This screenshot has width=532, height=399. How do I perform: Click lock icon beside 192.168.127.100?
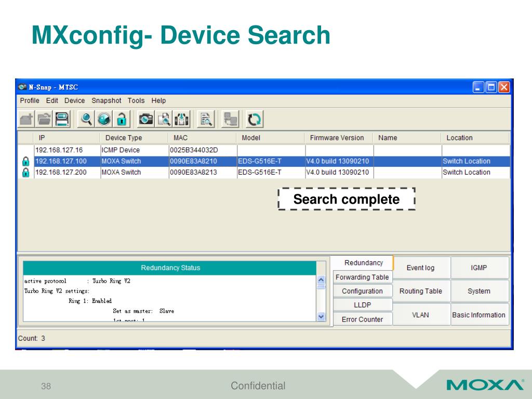(x=25, y=161)
